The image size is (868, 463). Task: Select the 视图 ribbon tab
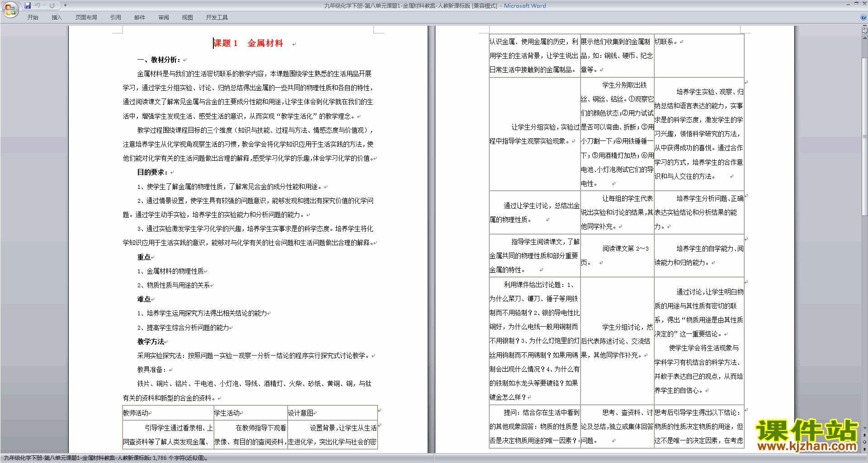pos(188,18)
